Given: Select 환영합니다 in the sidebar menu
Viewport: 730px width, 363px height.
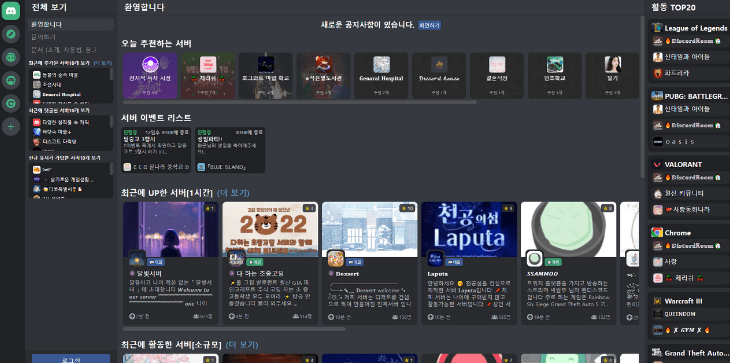Looking at the screenshot, I should 71,24.
